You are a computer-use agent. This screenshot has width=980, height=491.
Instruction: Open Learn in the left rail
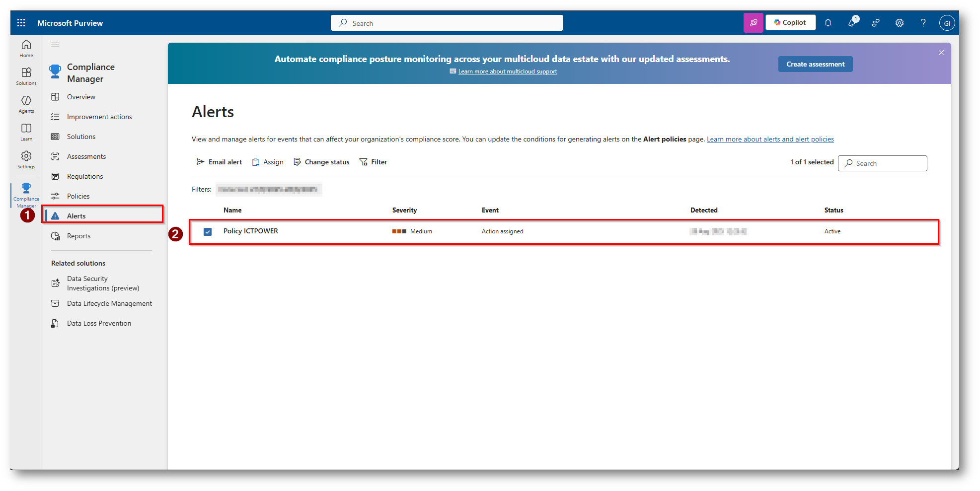26,132
